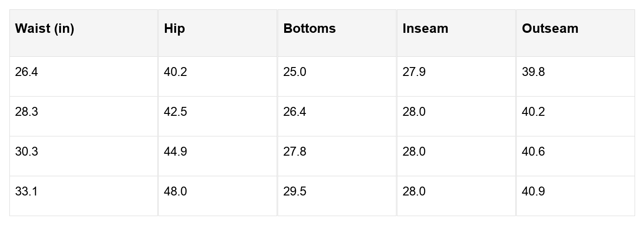This screenshot has height=225, width=644.
Task: Select waist cell showing 33.1
Action: point(26,192)
